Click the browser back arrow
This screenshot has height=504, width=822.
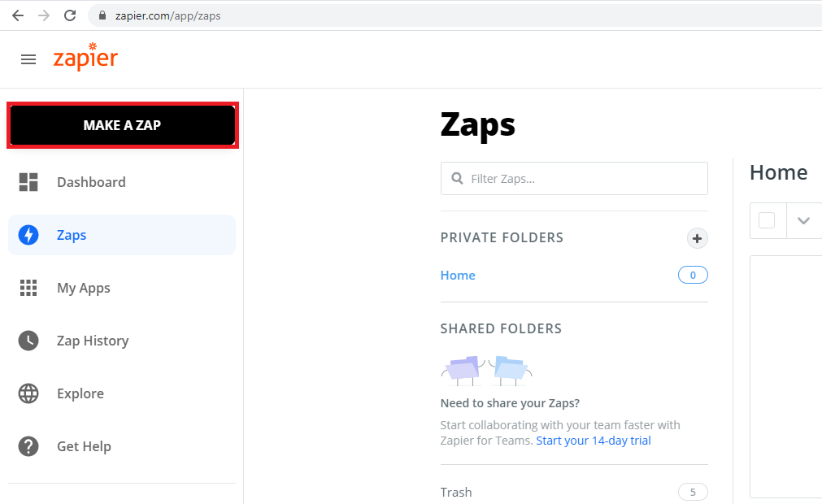(x=18, y=15)
